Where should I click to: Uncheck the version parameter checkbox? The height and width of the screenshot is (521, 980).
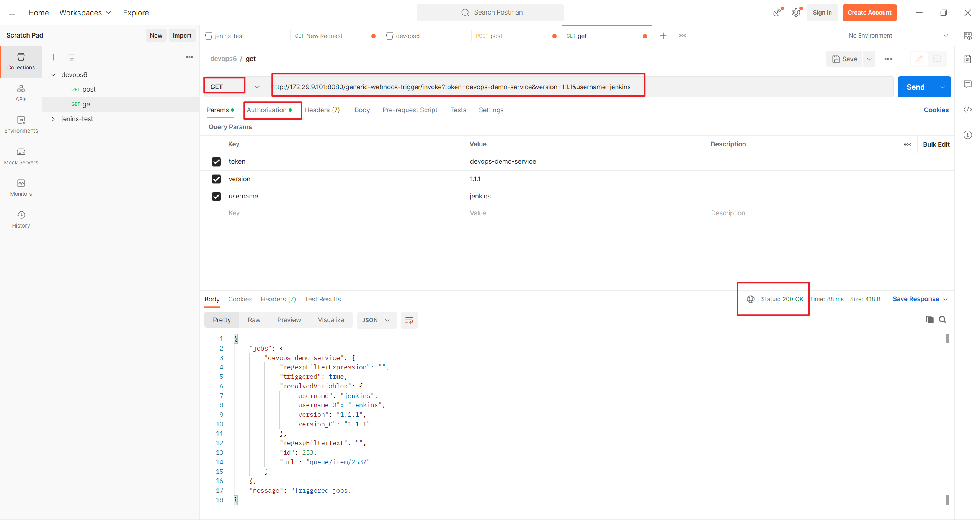click(216, 179)
